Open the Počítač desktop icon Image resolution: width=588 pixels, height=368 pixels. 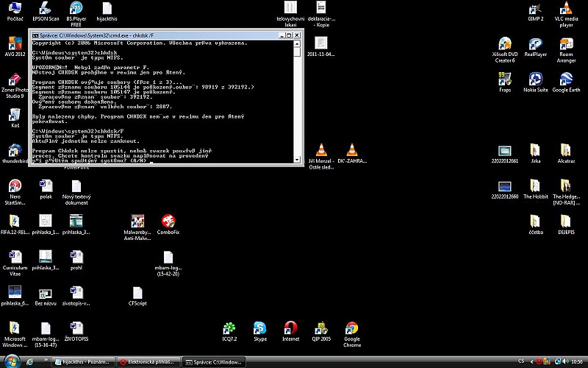click(15, 11)
